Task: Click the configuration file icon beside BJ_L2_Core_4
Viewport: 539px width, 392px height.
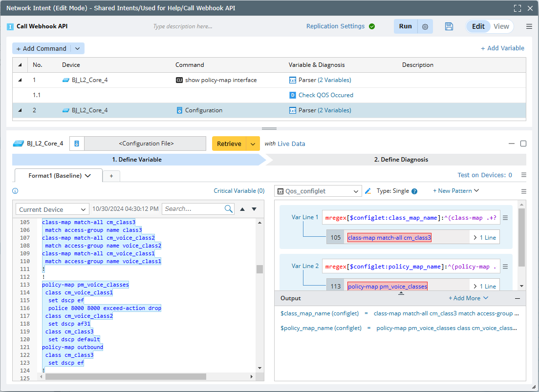Action: 77,144
